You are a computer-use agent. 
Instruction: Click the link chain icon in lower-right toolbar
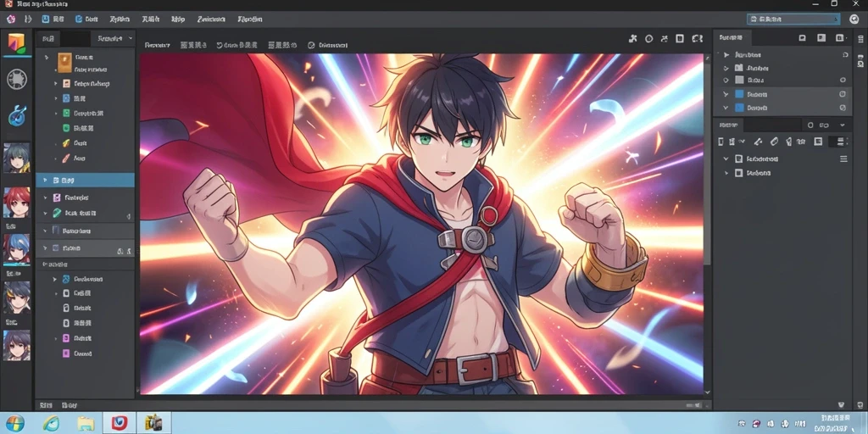click(x=774, y=142)
